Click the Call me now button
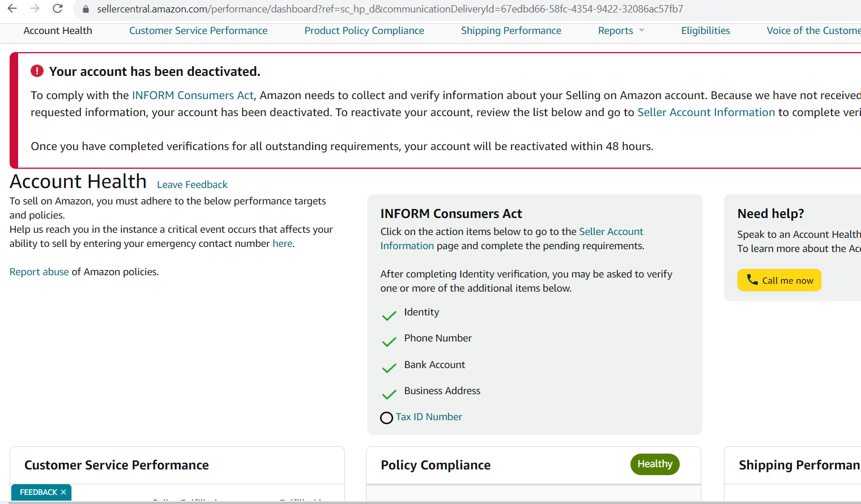Image resolution: width=861 pixels, height=504 pixels. 779,280
